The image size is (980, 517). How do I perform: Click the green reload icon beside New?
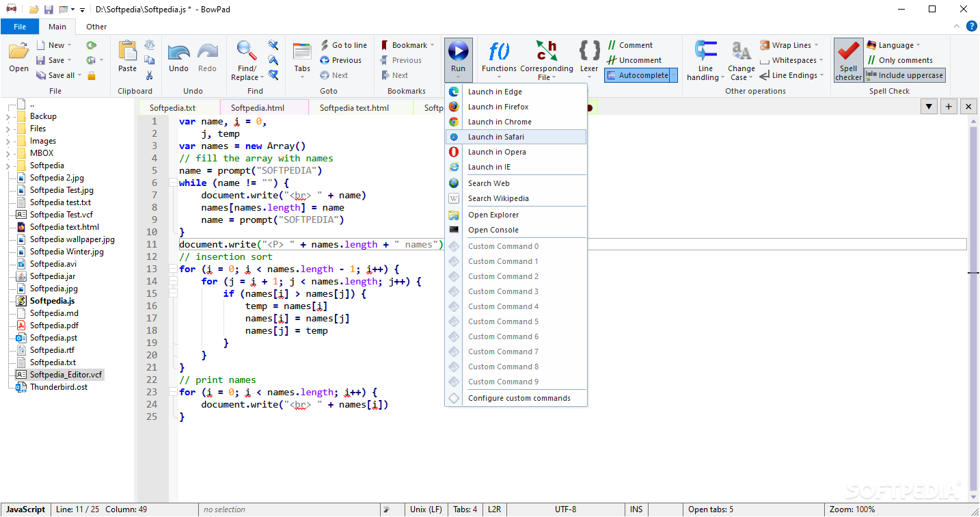tap(91, 45)
